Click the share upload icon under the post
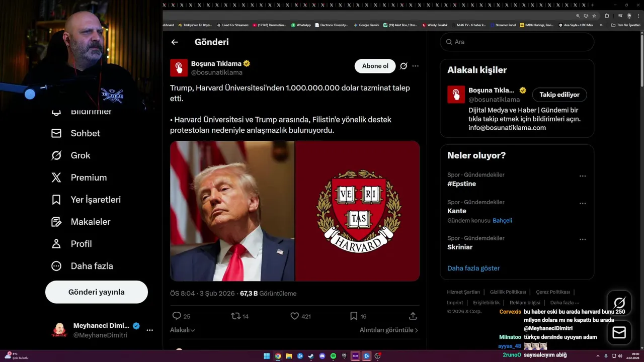 tap(413, 316)
